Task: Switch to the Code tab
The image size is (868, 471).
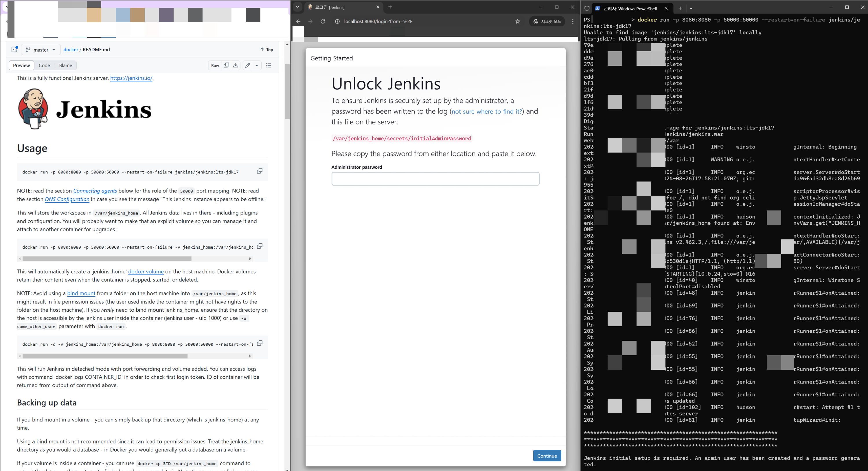Action: coord(44,65)
